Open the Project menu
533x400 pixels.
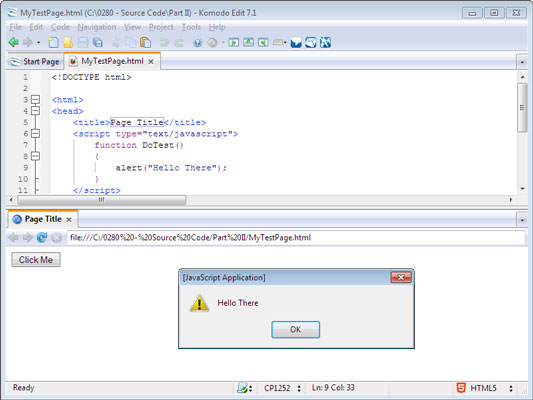coord(161,27)
